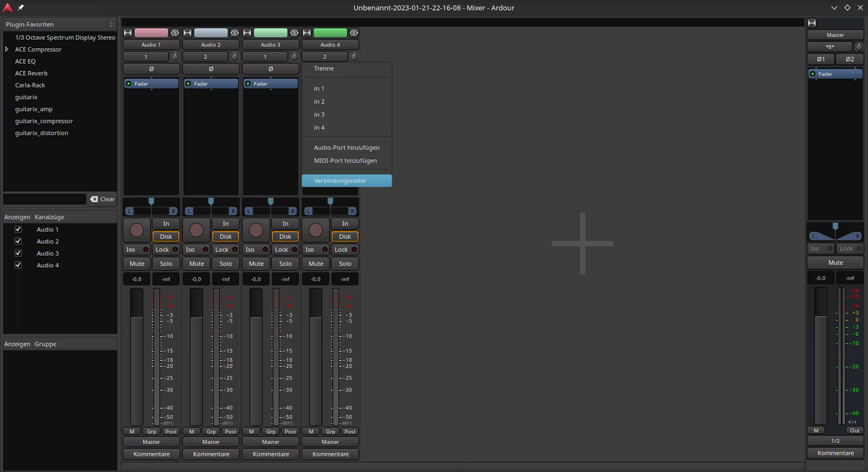868x472 pixels.
Task: Click the Ardour logo icon in title bar
Action: coord(8,7)
